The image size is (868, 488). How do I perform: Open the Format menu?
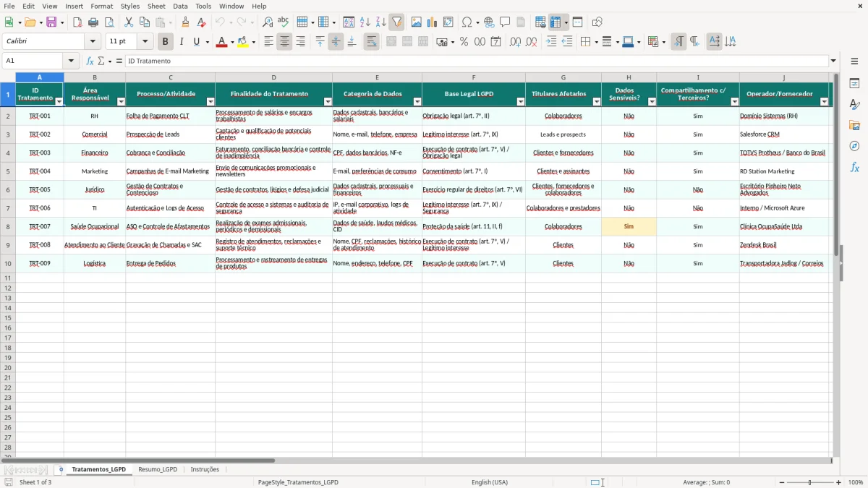(x=102, y=6)
